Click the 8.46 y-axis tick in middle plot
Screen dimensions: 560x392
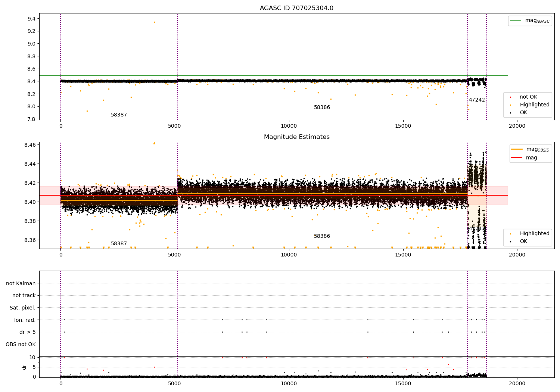[30, 145]
